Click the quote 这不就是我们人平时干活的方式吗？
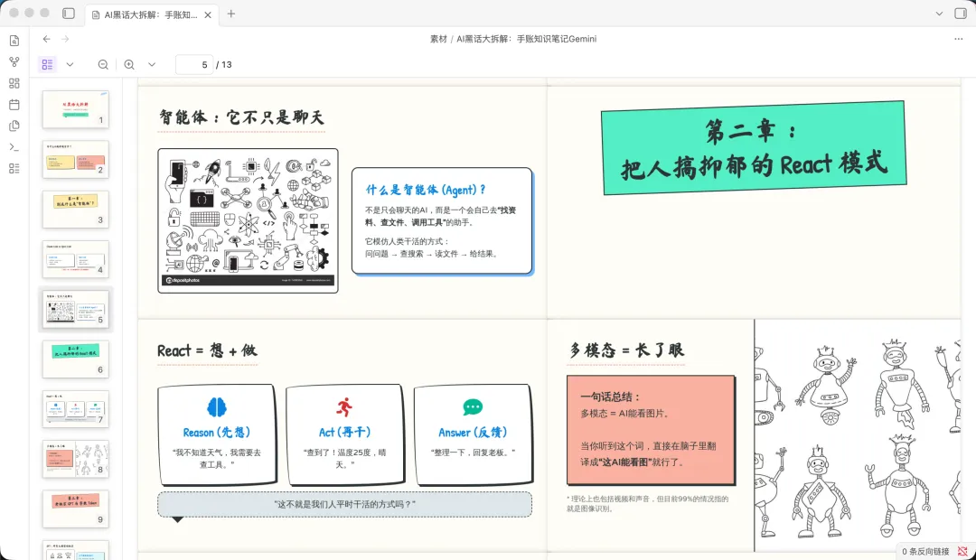The height and width of the screenshot is (560, 976). tap(345, 504)
